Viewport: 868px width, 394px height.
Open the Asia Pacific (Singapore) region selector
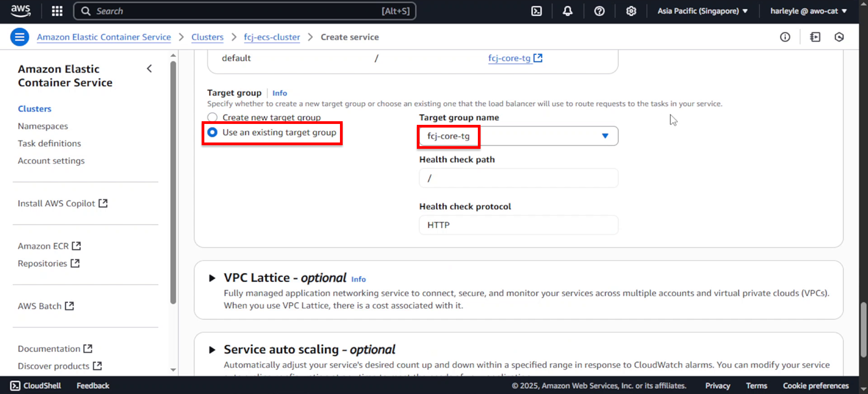pyautogui.click(x=703, y=11)
